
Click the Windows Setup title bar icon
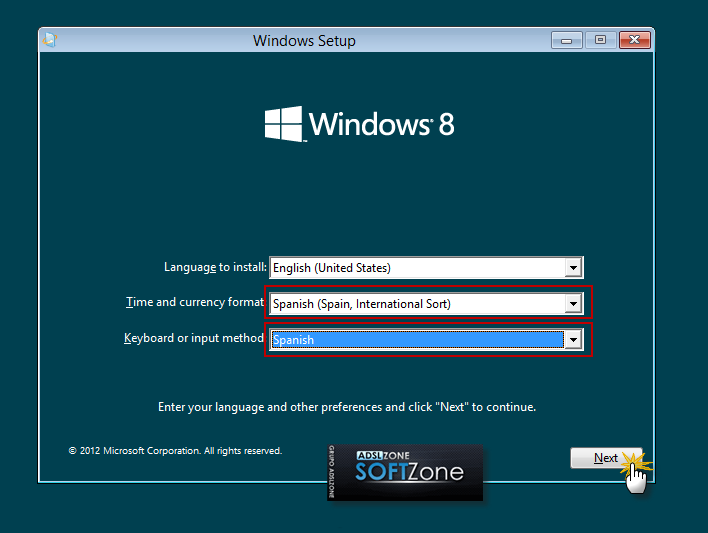point(51,41)
